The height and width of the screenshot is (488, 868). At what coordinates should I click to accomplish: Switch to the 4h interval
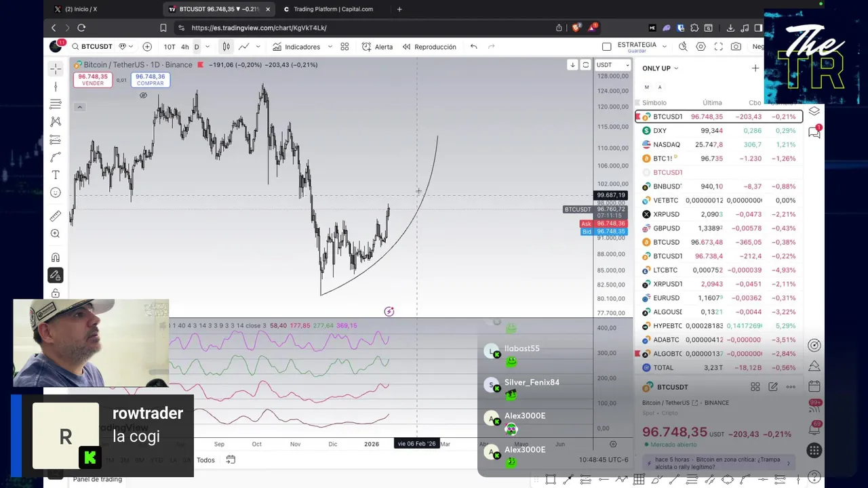click(x=184, y=47)
